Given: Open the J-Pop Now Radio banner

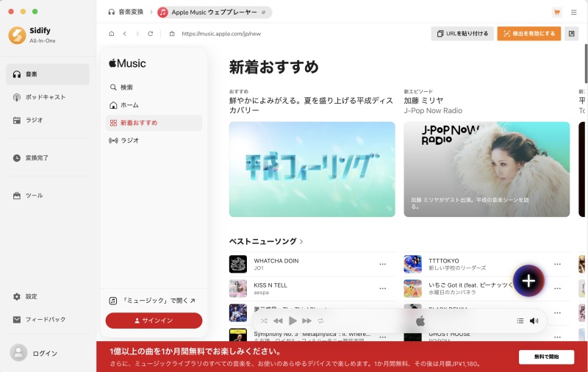Looking at the screenshot, I should (x=487, y=169).
